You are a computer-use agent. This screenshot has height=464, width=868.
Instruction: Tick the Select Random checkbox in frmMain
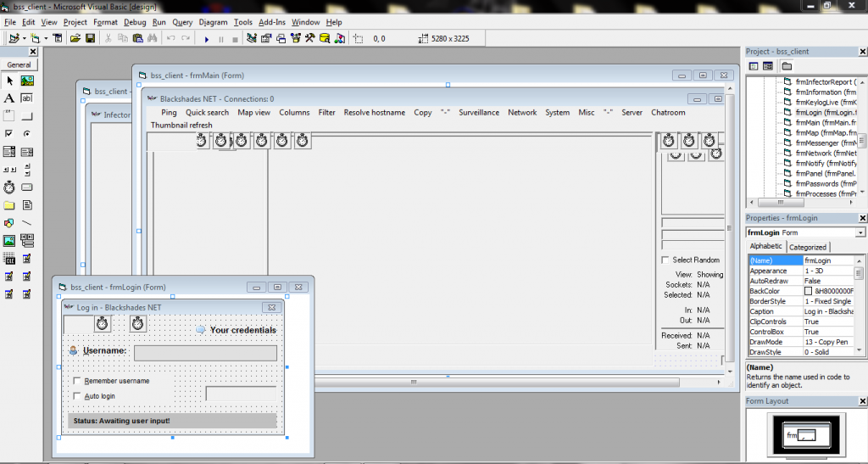(665, 260)
